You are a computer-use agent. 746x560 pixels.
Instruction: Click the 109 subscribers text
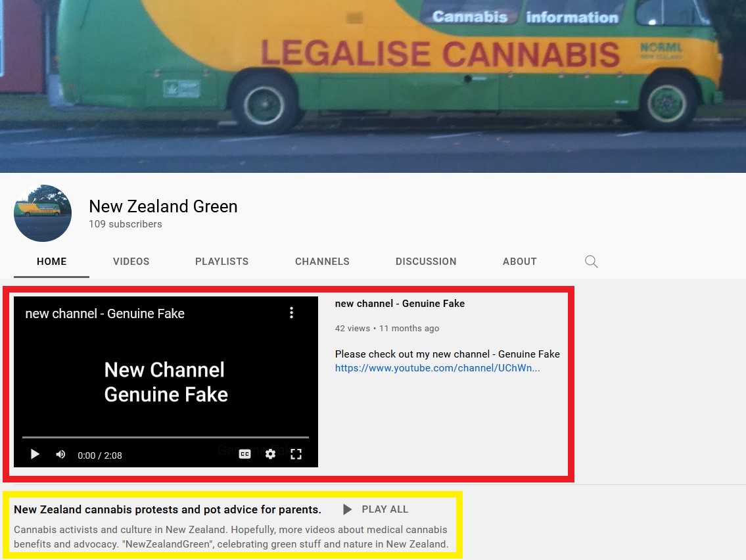pos(126,224)
